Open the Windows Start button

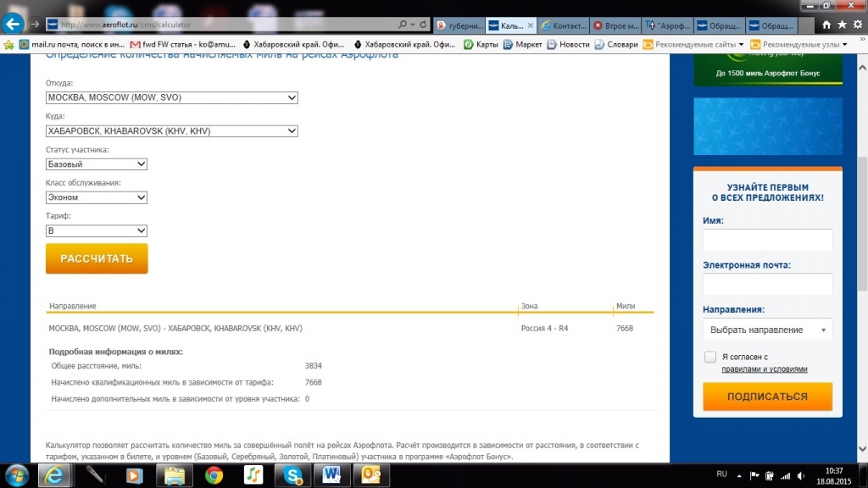point(17,475)
